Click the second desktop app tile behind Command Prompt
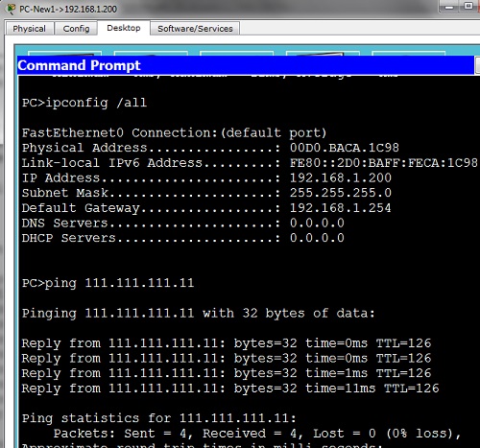Image resolution: width=480 pixels, height=448 pixels. coord(151,53)
